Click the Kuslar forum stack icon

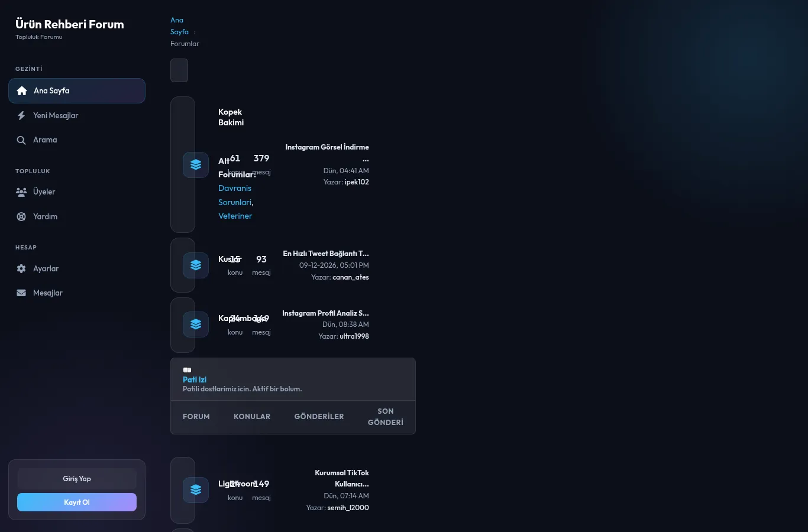point(196,265)
